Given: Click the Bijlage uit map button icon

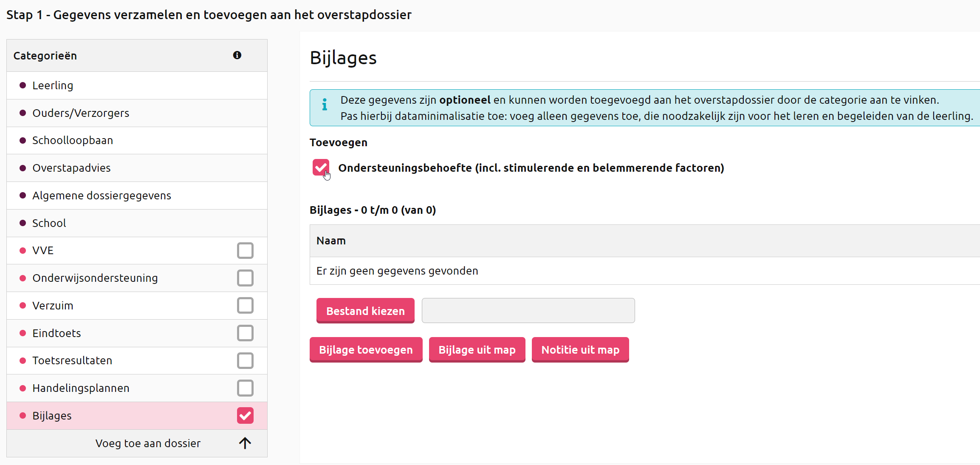Looking at the screenshot, I should 477,349.
